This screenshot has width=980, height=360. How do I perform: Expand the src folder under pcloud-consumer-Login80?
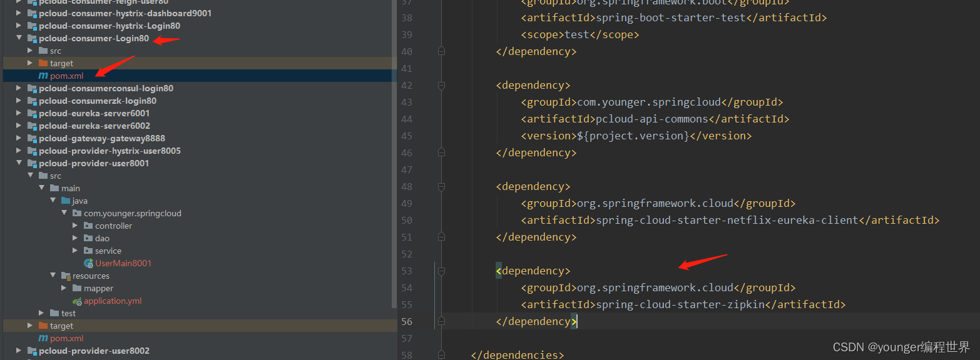(30, 51)
